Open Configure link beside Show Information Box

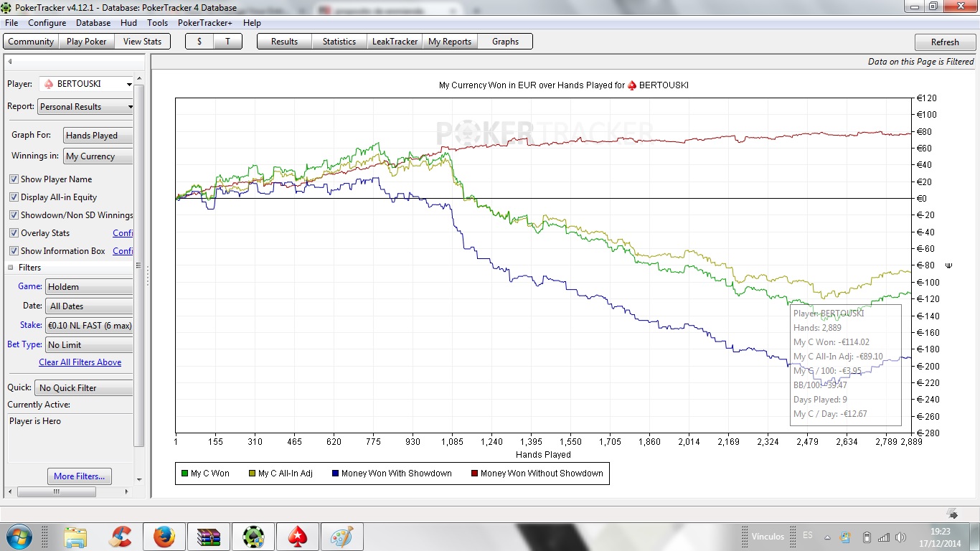tap(123, 251)
